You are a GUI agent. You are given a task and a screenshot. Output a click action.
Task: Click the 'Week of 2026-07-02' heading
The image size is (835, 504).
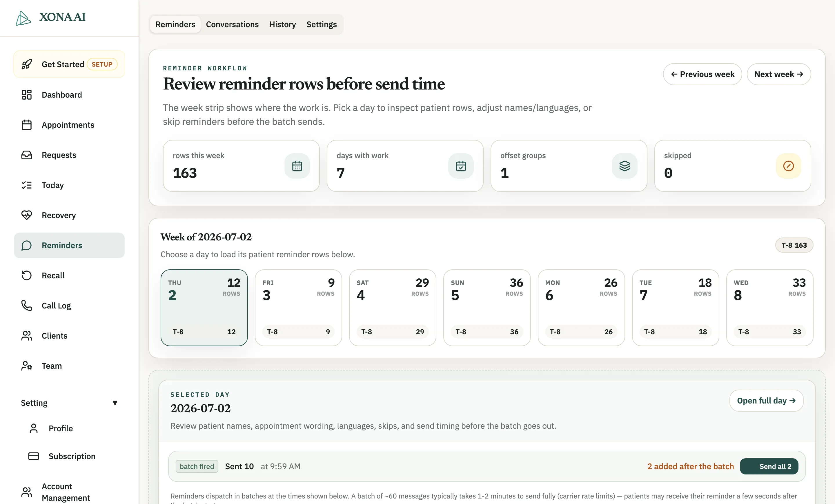(x=206, y=237)
